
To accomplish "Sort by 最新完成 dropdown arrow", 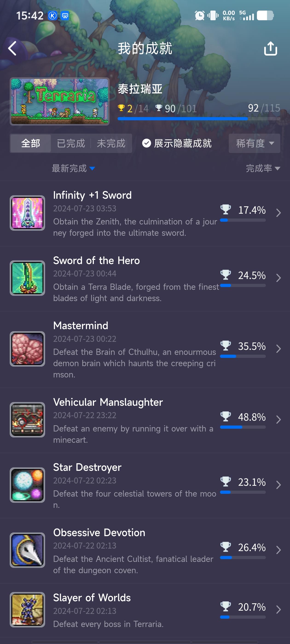I will point(92,168).
